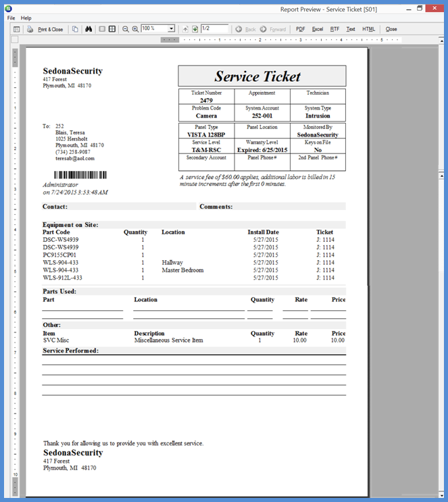The width and height of the screenshot is (448, 502).
Task: Open the File menu
Action: coord(11,18)
